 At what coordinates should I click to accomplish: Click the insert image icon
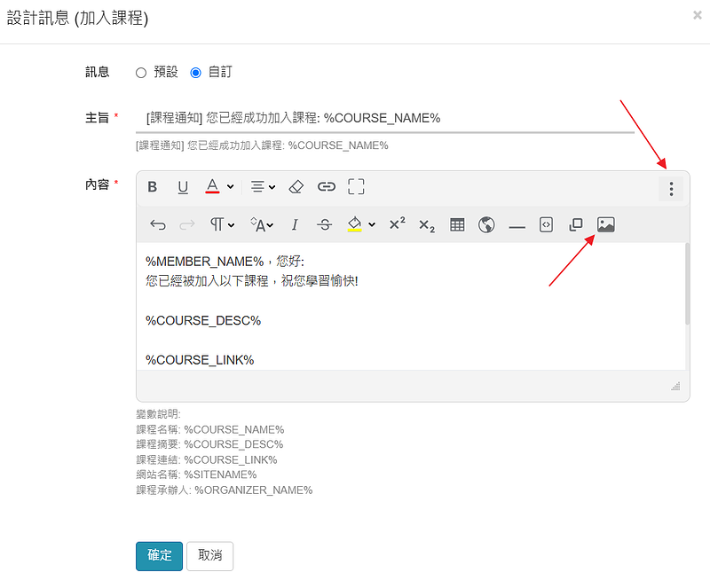[606, 224]
